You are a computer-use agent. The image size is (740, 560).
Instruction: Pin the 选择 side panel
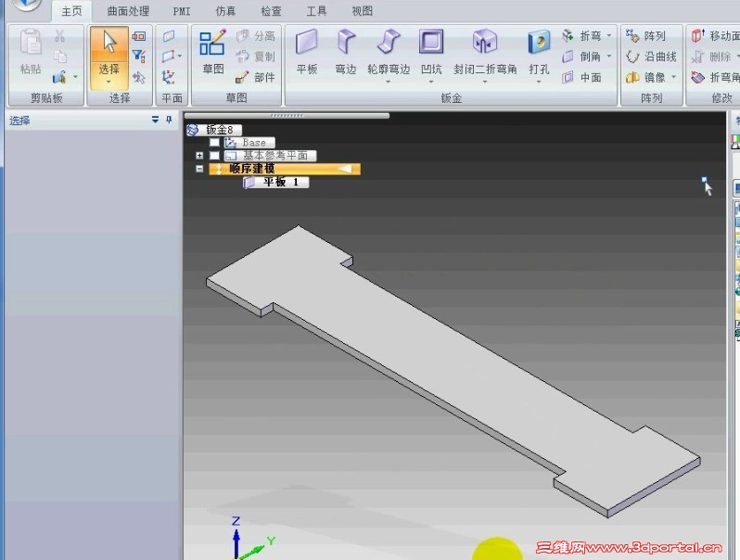point(169,120)
